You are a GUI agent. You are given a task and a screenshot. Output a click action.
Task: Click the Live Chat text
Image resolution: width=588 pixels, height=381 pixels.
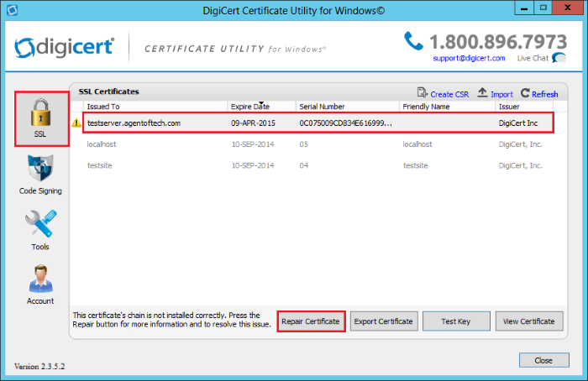coord(533,58)
